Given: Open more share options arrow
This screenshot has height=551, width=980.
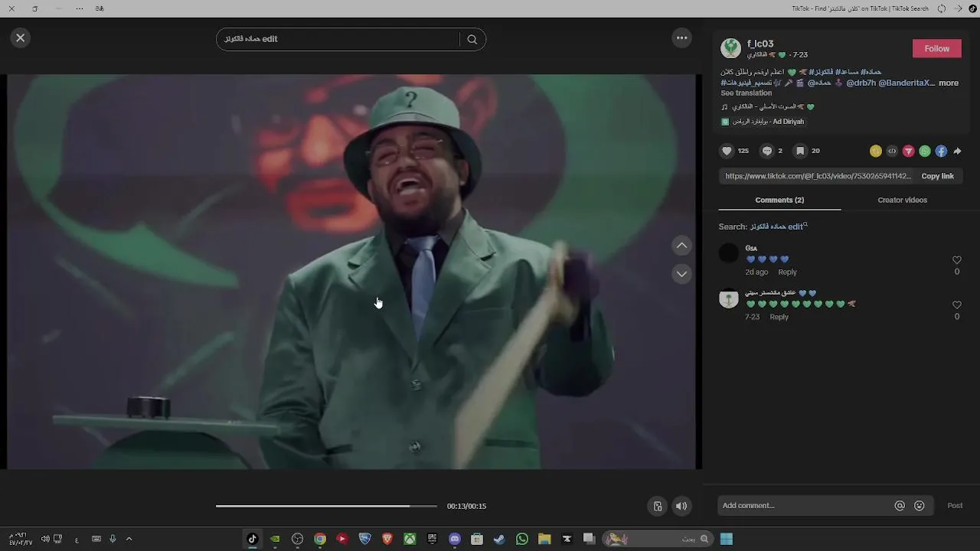Looking at the screenshot, I should point(957,151).
